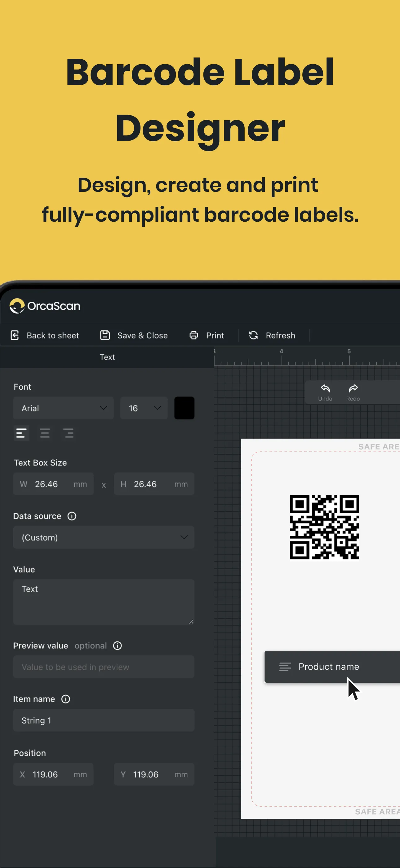Image resolution: width=400 pixels, height=868 pixels.
Task: Show Data source info tooltip icon
Action: click(72, 516)
